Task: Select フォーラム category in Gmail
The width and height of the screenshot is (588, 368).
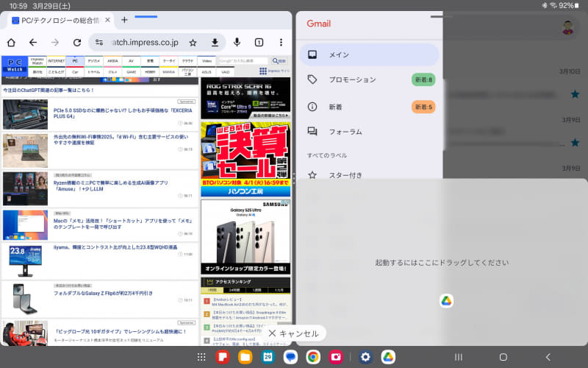Action: [369, 132]
